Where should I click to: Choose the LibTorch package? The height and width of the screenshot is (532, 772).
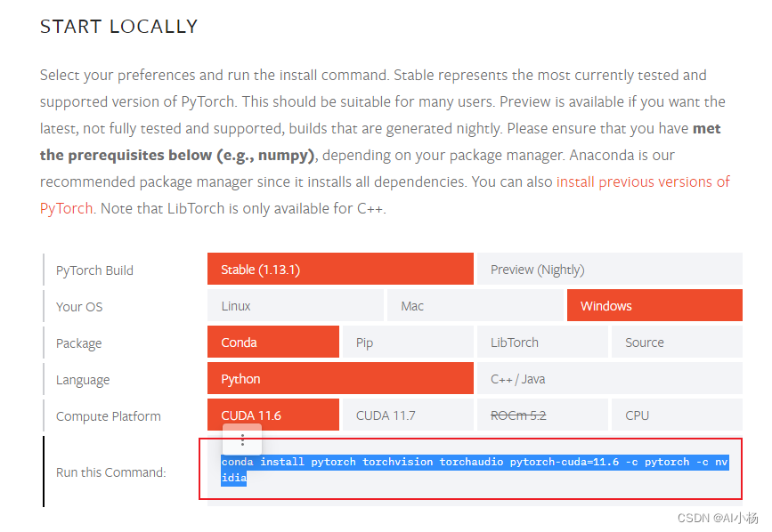[x=542, y=342]
